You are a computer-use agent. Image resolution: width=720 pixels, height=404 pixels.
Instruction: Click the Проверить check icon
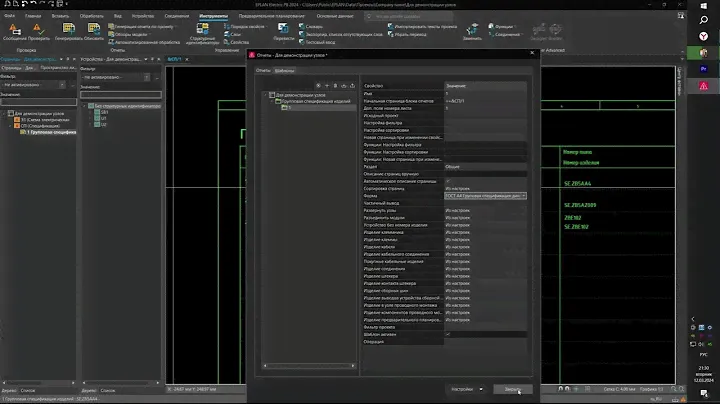[40, 29]
